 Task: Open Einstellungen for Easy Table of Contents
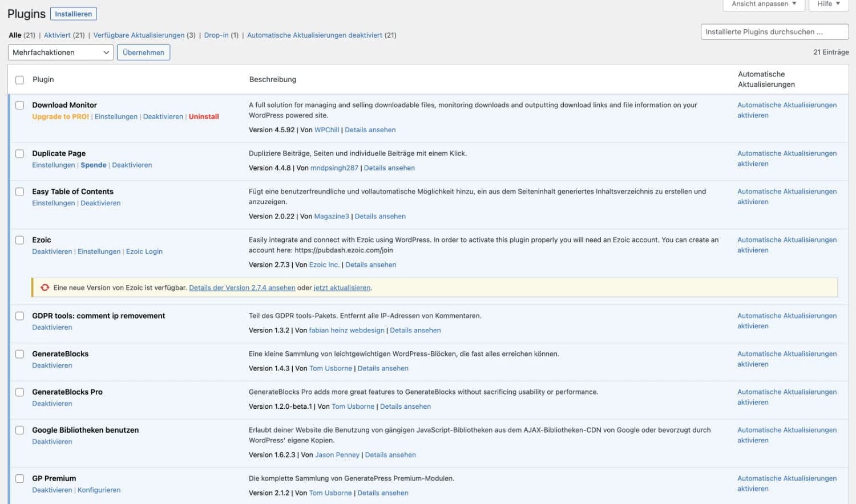pyautogui.click(x=53, y=204)
